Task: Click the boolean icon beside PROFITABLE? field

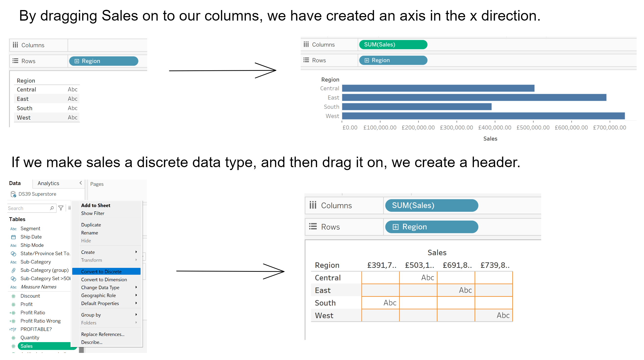Action: pyautogui.click(x=13, y=329)
